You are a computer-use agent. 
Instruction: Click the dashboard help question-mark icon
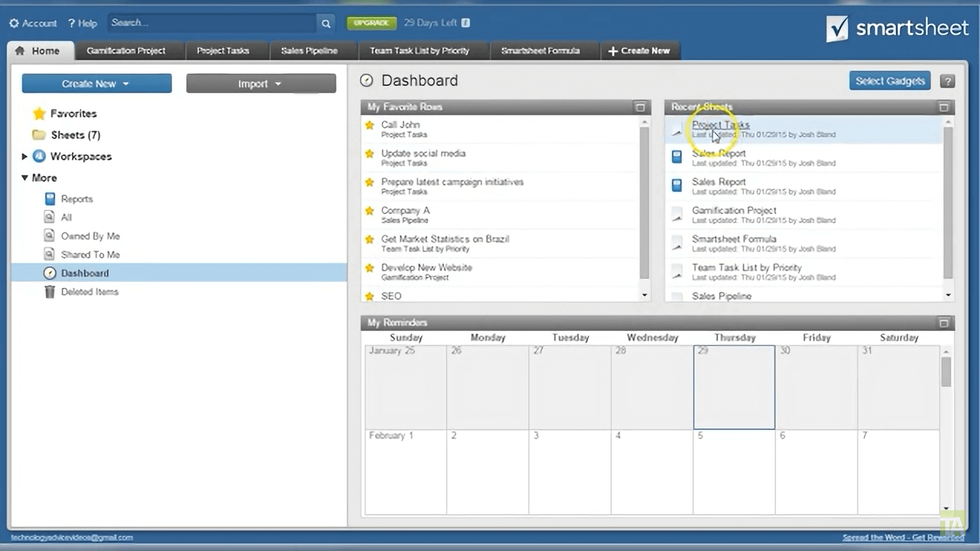pyautogui.click(x=947, y=81)
